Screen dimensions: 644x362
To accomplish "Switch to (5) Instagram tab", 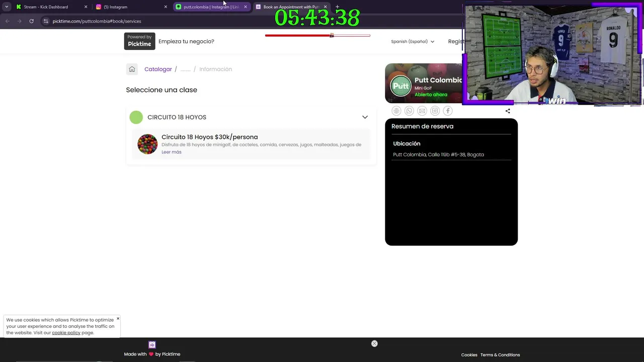I will coord(132,7).
